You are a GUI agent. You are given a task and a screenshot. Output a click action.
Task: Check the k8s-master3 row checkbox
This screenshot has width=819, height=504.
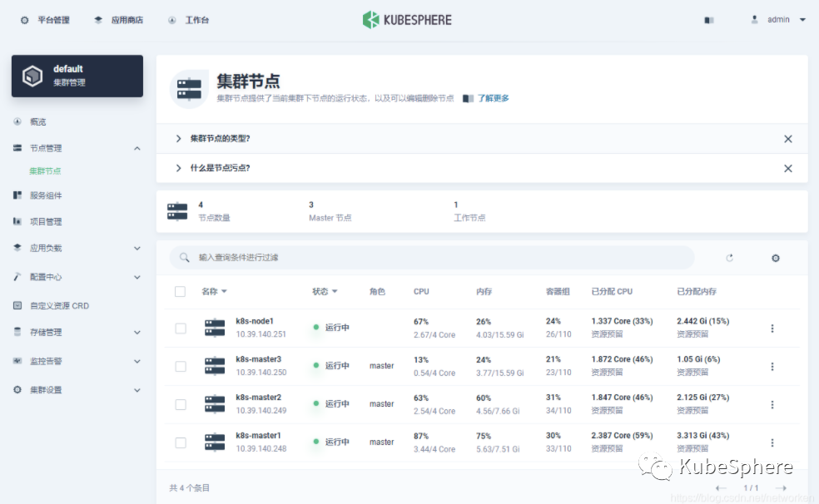click(181, 366)
